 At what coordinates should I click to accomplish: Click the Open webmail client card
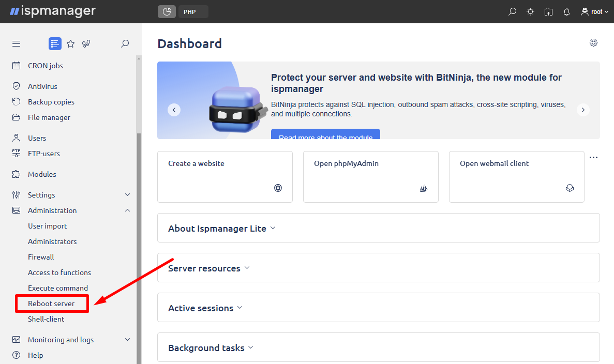pos(517,177)
